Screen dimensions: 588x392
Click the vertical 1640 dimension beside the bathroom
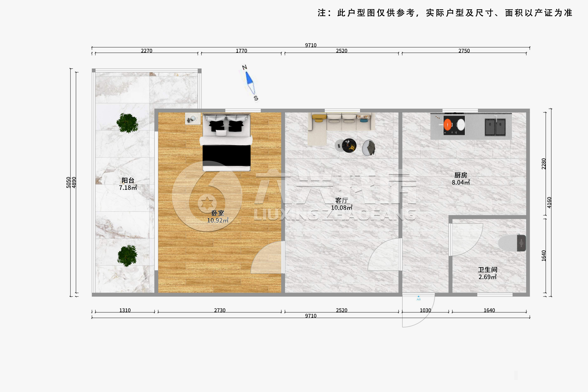coord(544,256)
